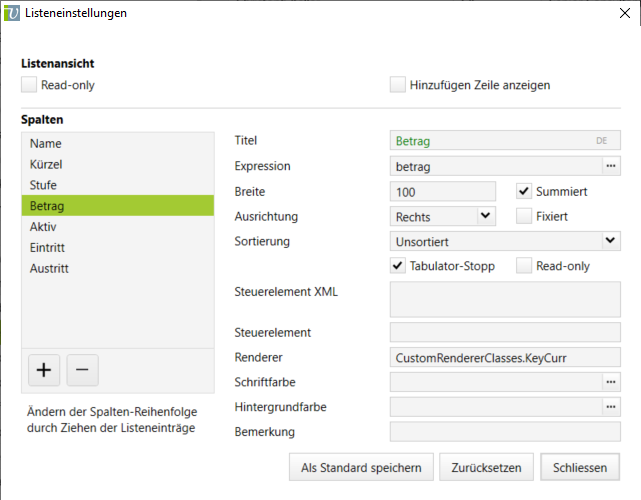Click the DE language indicator in Titel

tap(602, 141)
